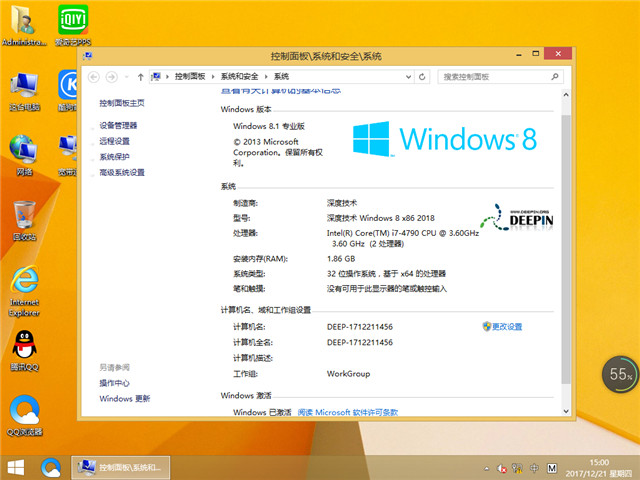640x480 pixels.
Task: Launch the iQIYI PPS desktop icon
Action: [x=73, y=24]
